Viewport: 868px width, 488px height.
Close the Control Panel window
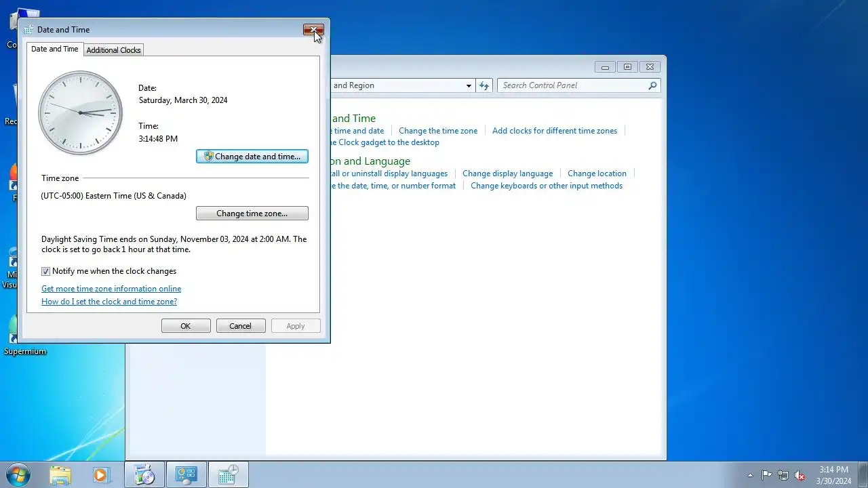tap(650, 67)
